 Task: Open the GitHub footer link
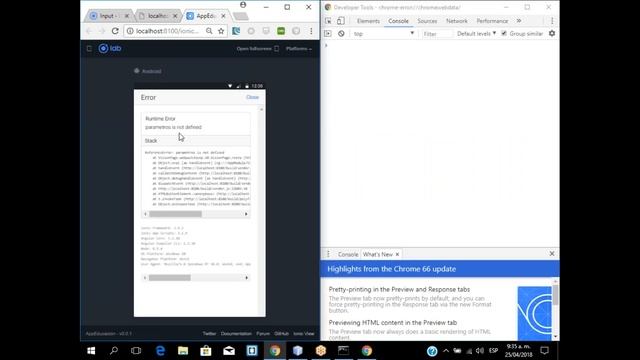point(282,333)
